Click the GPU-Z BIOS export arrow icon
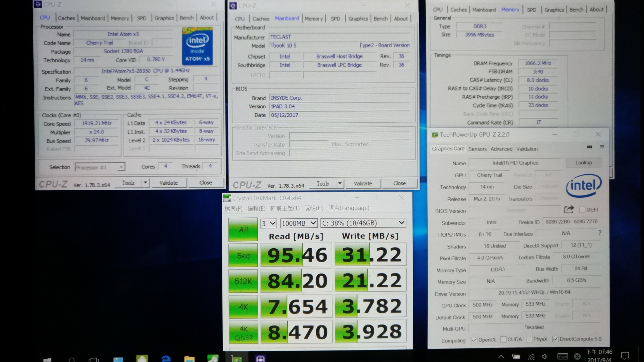 569,209
